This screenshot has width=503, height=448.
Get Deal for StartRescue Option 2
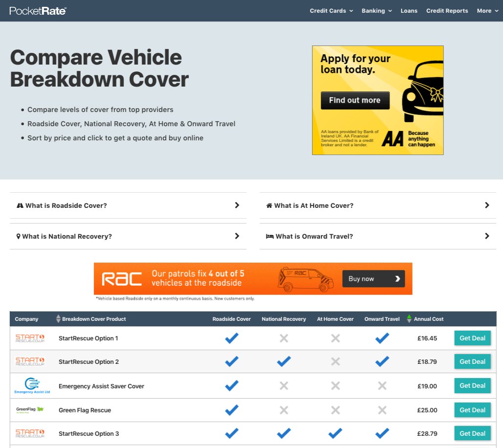[x=473, y=362]
